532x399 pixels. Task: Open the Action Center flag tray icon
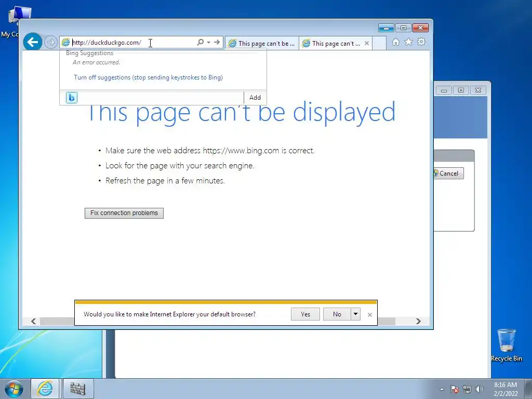click(x=455, y=389)
